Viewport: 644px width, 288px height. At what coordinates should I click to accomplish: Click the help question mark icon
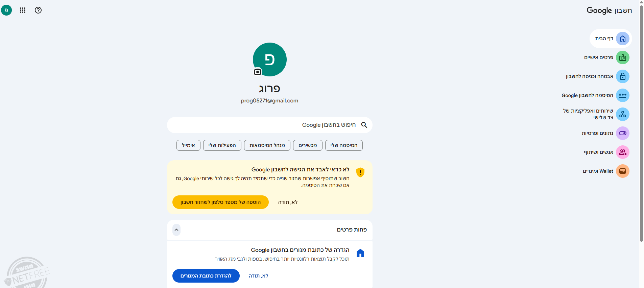point(38,10)
